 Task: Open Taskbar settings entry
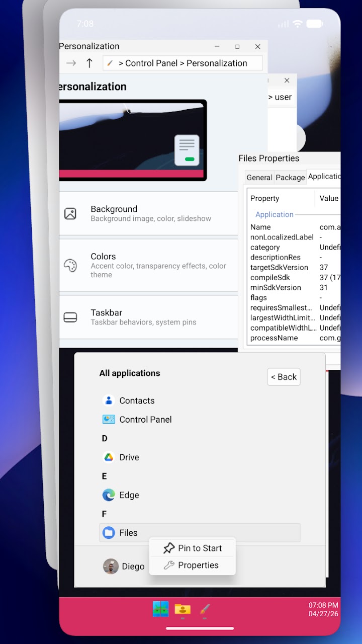(x=148, y=317)
